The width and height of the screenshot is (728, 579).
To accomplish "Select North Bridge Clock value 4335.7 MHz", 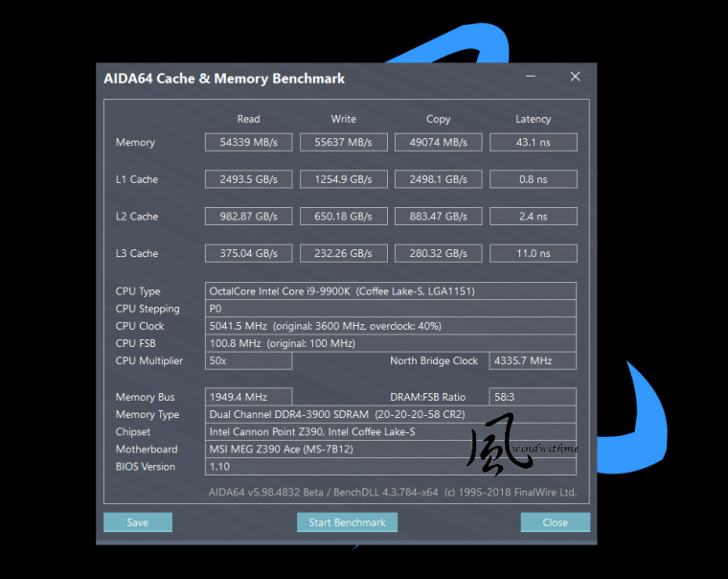I will (533, 360).
